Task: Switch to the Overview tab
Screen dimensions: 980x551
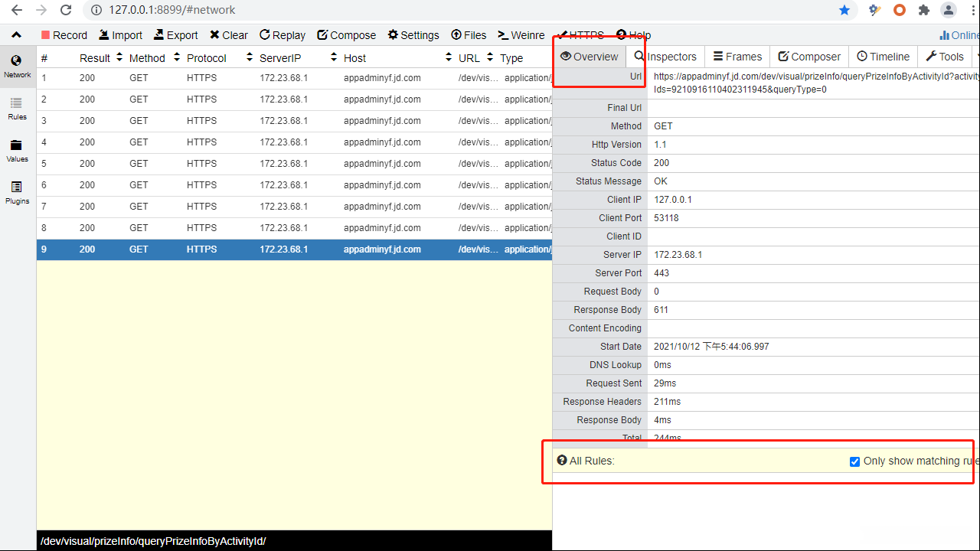Action: 589,57
